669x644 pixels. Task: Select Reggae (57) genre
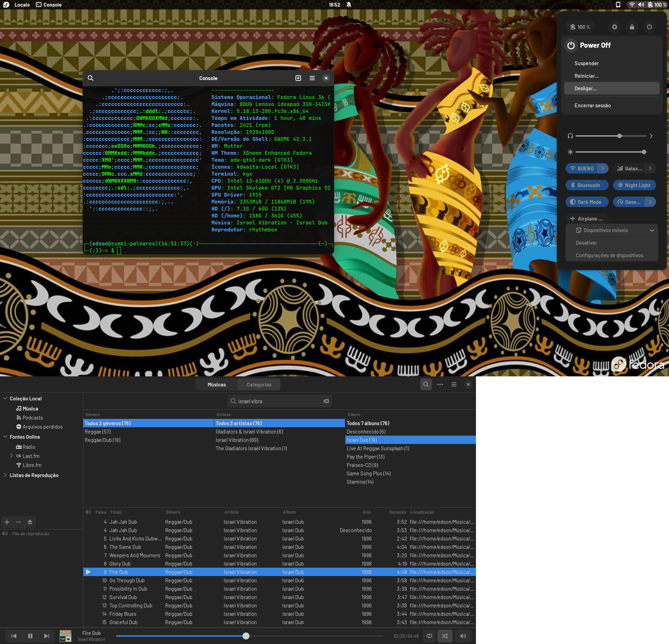point(148,431)
